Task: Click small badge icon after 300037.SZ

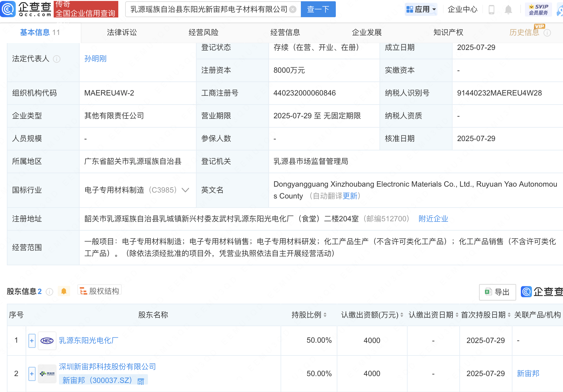Action: 141,381
